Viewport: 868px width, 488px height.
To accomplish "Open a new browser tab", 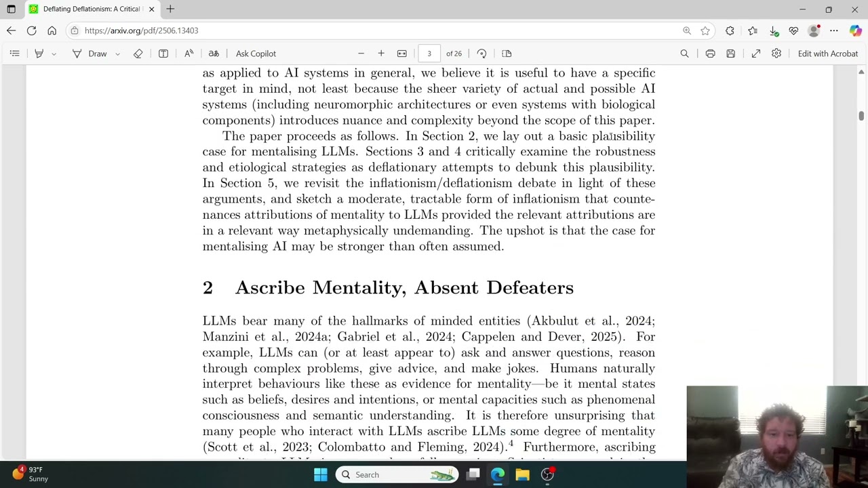I will click(x=170, y=9).
